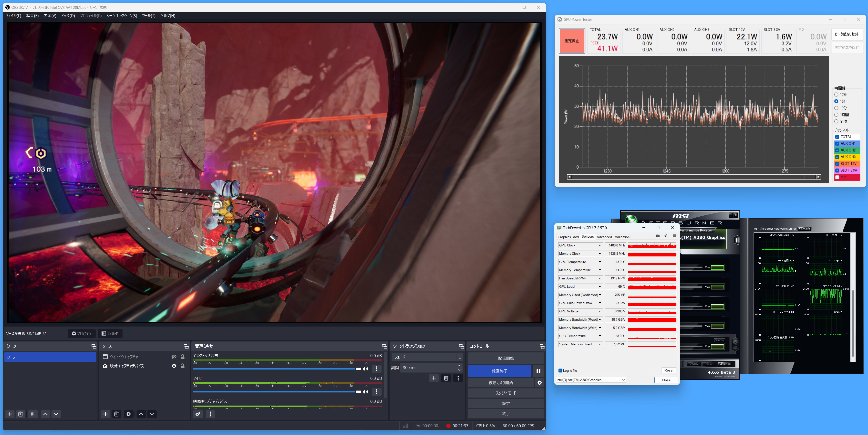Toggle visibility of ウィンドウキャプチャ source
The width and height of the screenshot is (868, 435).
pyautogui.click(x=174, y=357)
